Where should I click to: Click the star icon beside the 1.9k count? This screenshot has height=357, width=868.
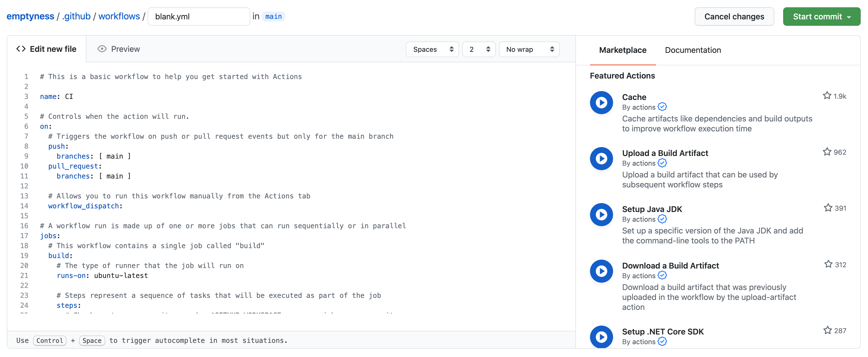pos(827,95)
